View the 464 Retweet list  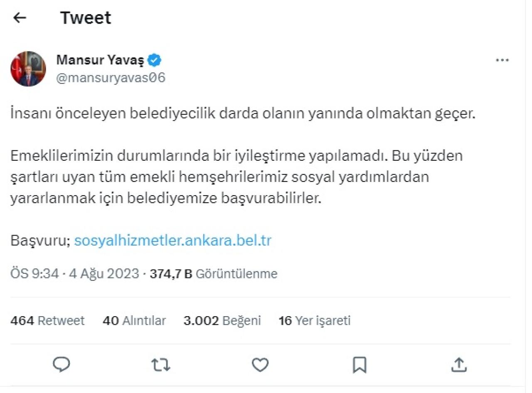tap(47, 320)
